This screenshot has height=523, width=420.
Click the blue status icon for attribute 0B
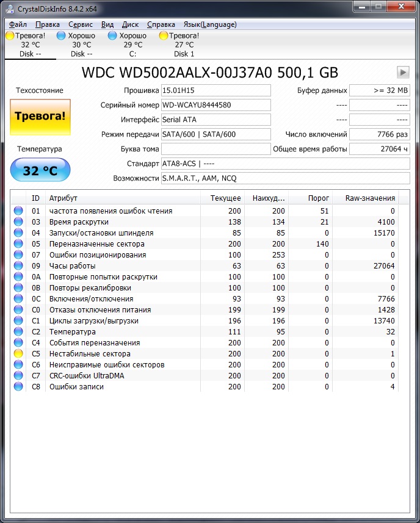coord(18,288)
